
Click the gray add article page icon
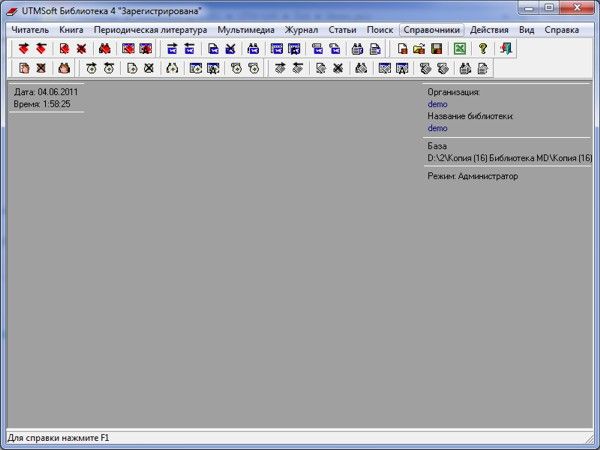(321, 68)
